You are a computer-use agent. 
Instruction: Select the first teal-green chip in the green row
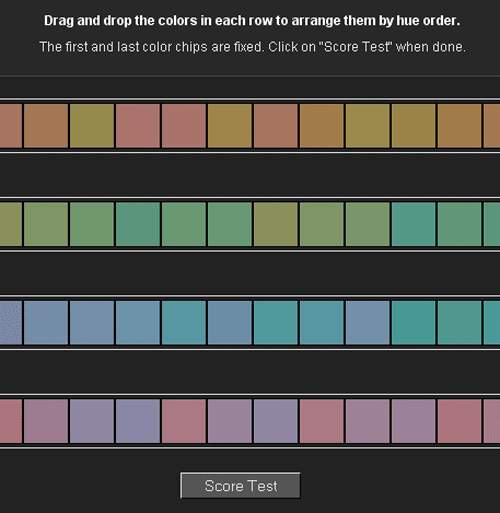click(138, 224)
